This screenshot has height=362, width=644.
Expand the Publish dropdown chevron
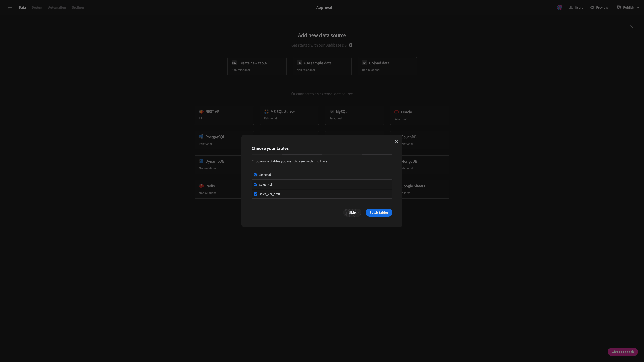click(x=638, y=8)
